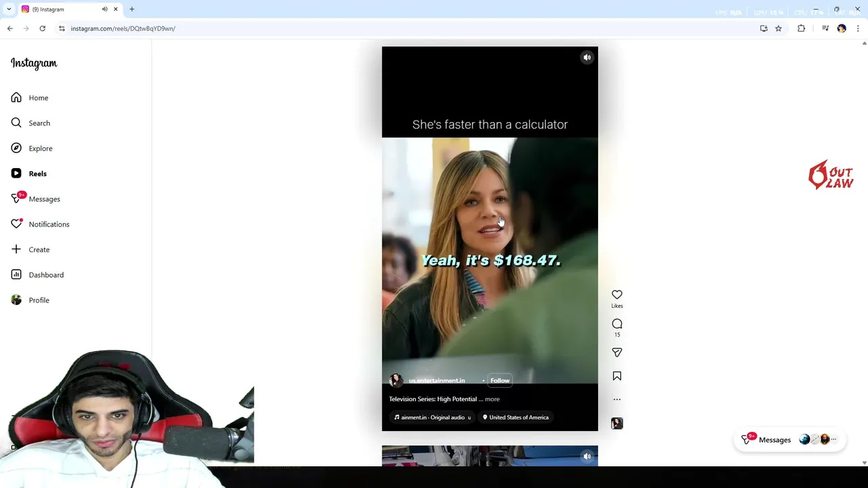Open the Chrome profile avatar

click(842, 28)
